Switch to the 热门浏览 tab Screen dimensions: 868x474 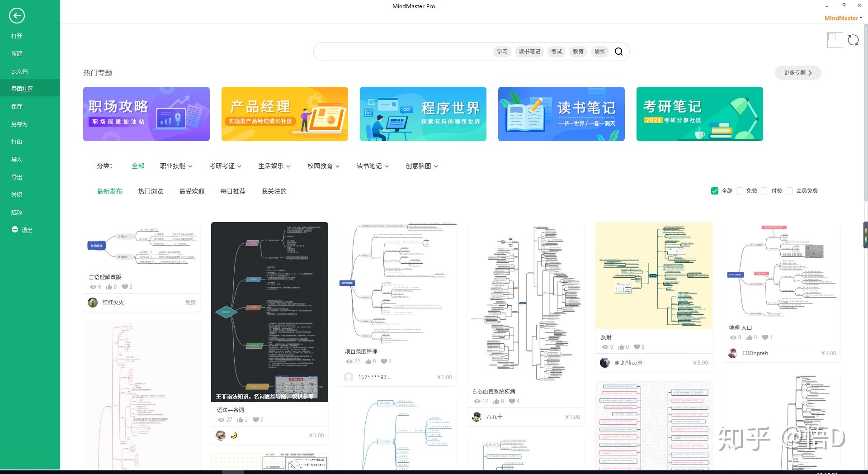tap(151, 191)
